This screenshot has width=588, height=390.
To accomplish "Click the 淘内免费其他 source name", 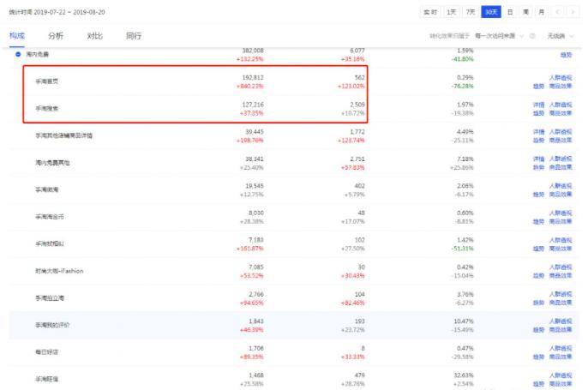I will click(x=52, y=163).
